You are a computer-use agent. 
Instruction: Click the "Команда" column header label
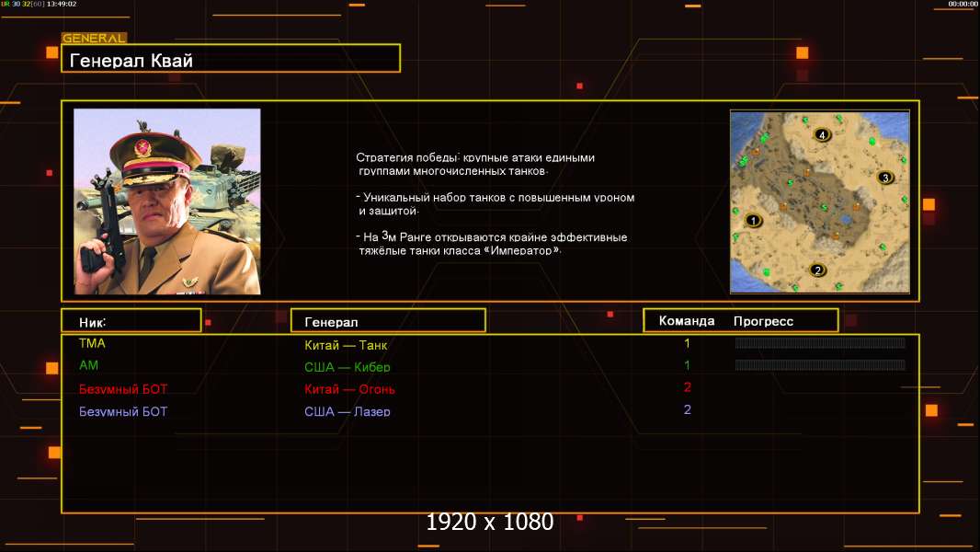click(687, 321)
